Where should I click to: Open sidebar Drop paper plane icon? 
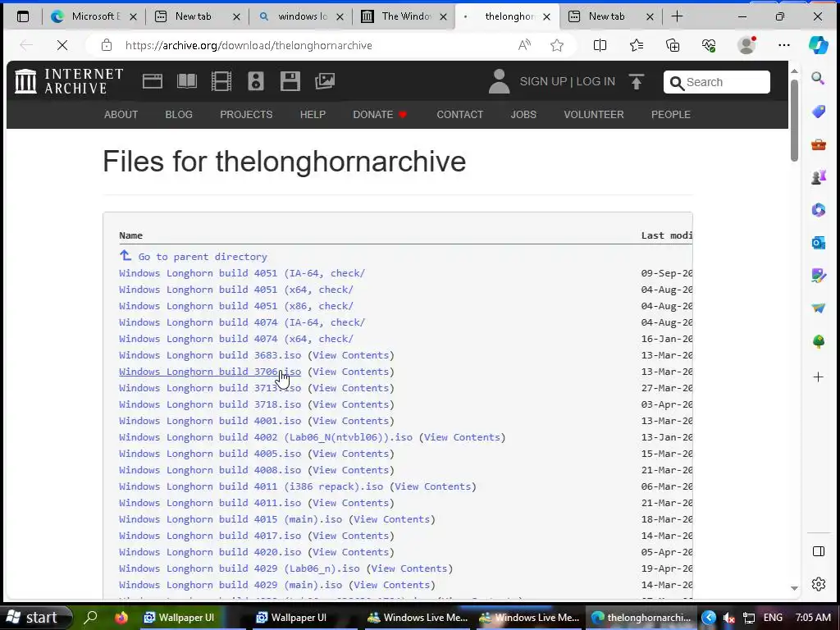coord(818,308)
